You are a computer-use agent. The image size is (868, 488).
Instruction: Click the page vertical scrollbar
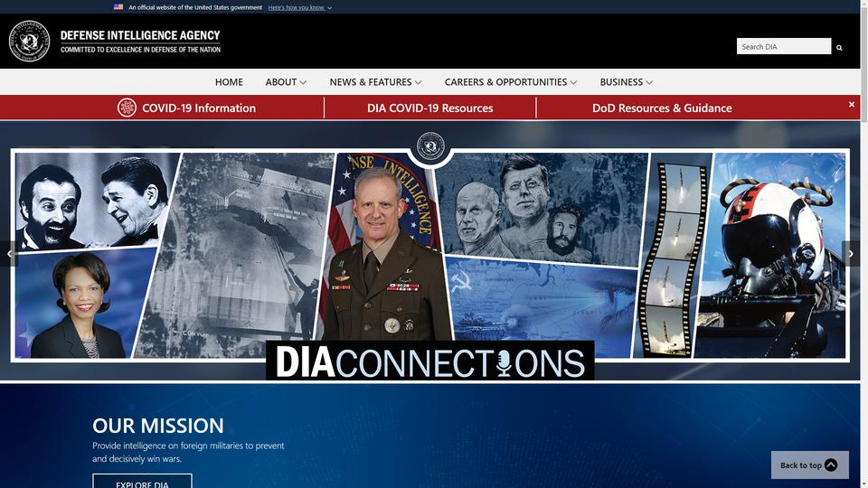(863, 244)
